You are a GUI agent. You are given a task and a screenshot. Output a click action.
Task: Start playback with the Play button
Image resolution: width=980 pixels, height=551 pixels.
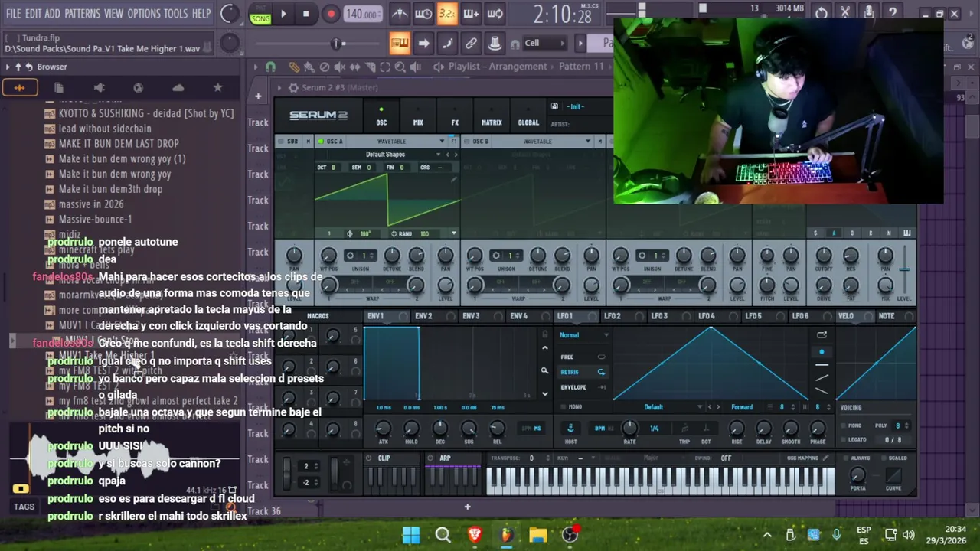(283, 14)
